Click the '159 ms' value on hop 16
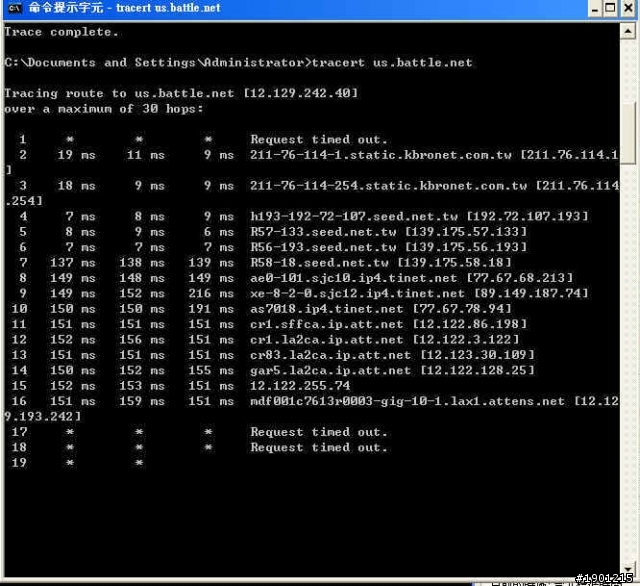 pos(142,401)
